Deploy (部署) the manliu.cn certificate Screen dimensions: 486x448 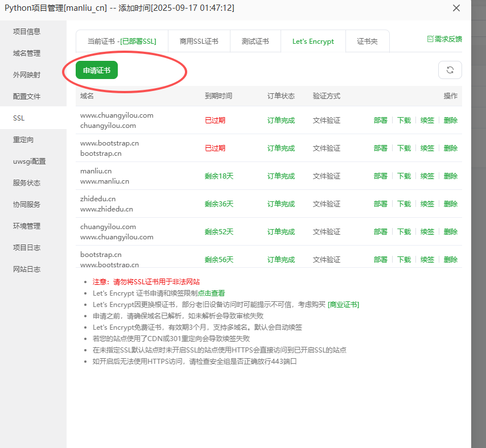click(x=380, y=176)
